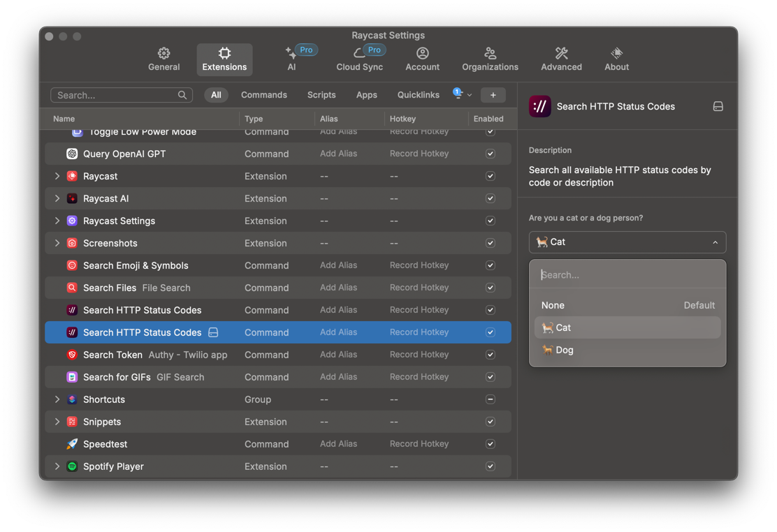
Task: Record Hotkey for Query OpenAI GPT
Action: [x=419, y=154]
